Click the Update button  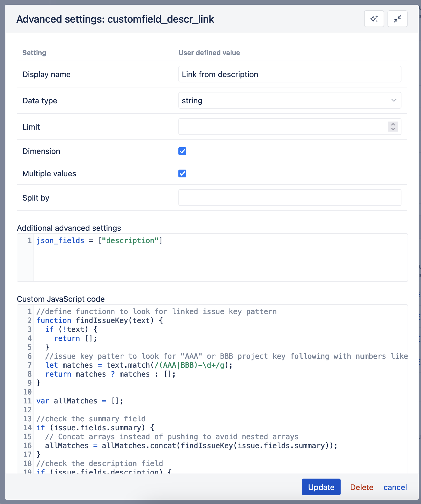point(321,487)
